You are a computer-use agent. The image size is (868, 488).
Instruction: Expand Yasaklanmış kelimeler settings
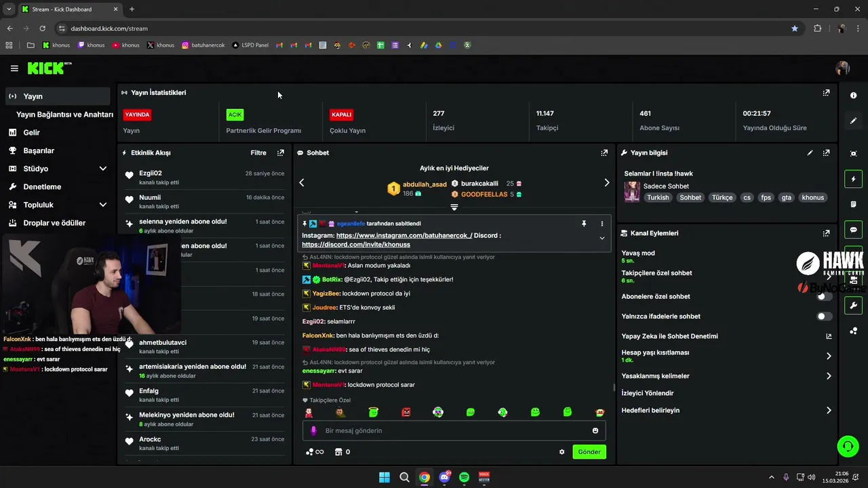tap(829, 376)
